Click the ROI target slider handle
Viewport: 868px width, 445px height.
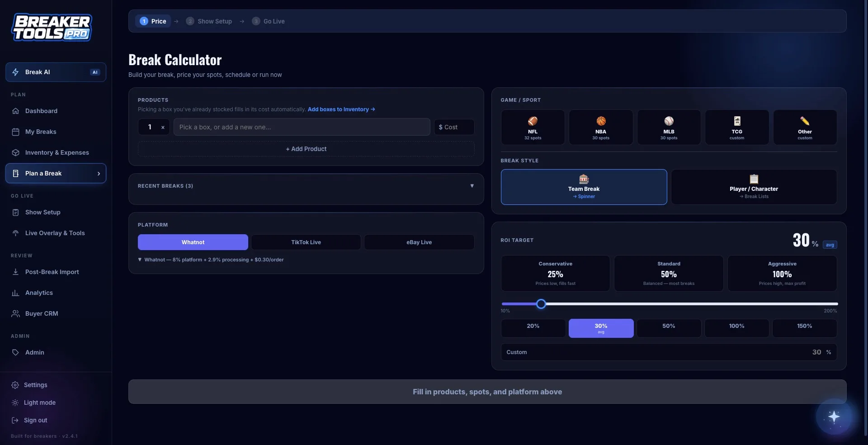point(541,304)
